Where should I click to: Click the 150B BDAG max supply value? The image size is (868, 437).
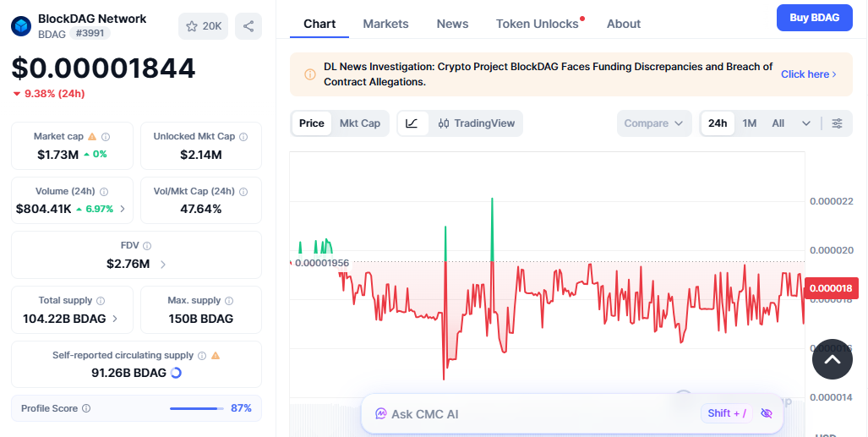tap(201, 319)
